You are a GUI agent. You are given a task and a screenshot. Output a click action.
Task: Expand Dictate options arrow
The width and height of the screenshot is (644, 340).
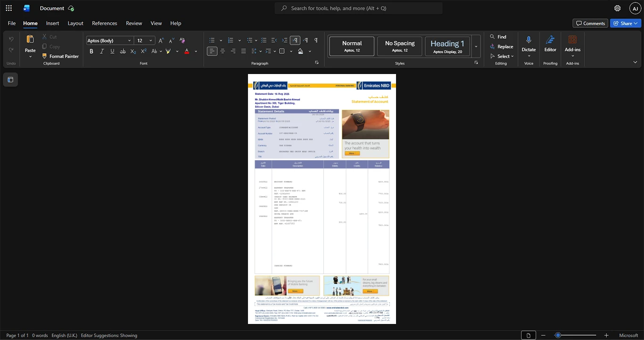pos(528,56)
